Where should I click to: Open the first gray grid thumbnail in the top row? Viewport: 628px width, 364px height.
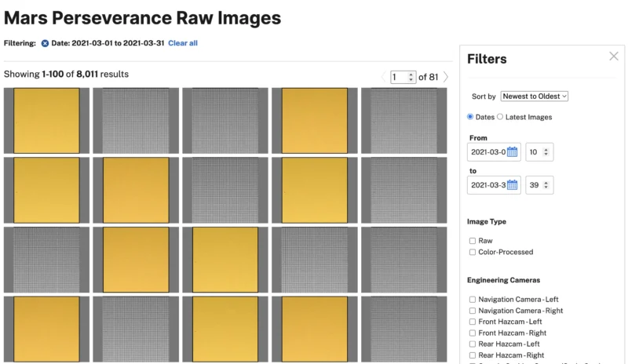pyautogui.click(x=136, y=120)
